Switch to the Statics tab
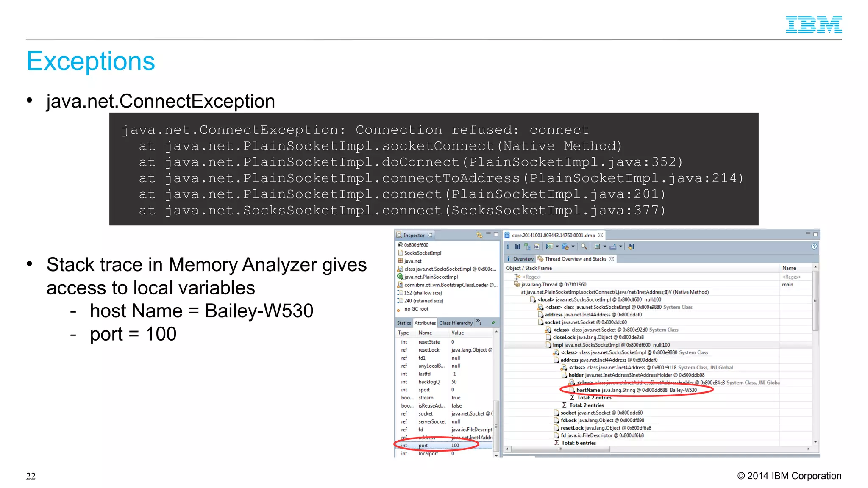The width and height of the screenshot is (868, 488). pos(403,323)
